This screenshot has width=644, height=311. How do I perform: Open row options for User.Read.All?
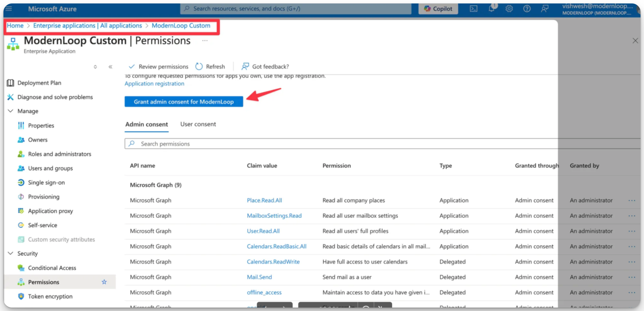coord(632,231)
